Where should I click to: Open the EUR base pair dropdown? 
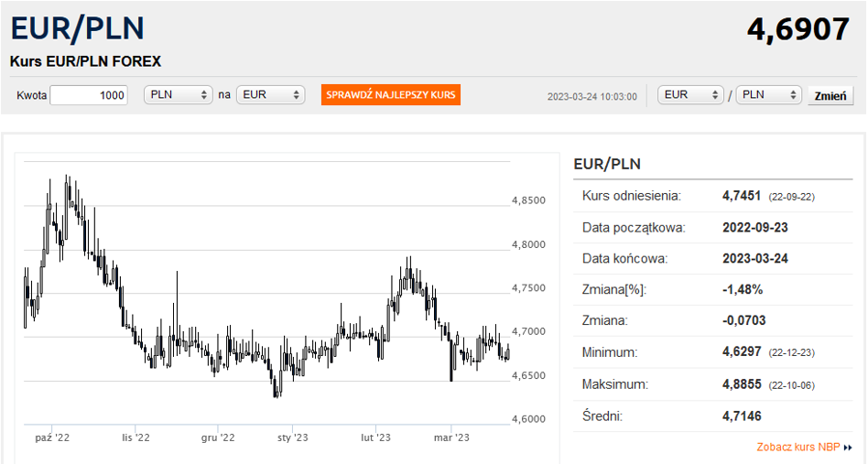tap(690, 94)
